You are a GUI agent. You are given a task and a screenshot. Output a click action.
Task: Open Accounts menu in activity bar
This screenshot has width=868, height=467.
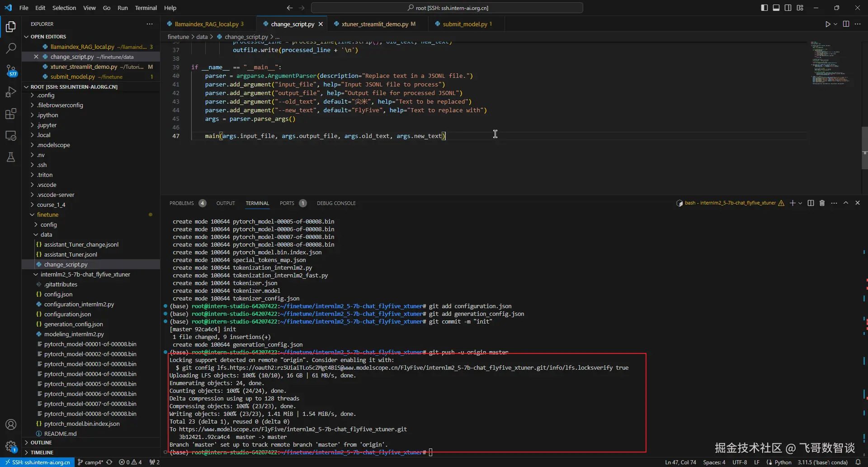click(11, 424)
